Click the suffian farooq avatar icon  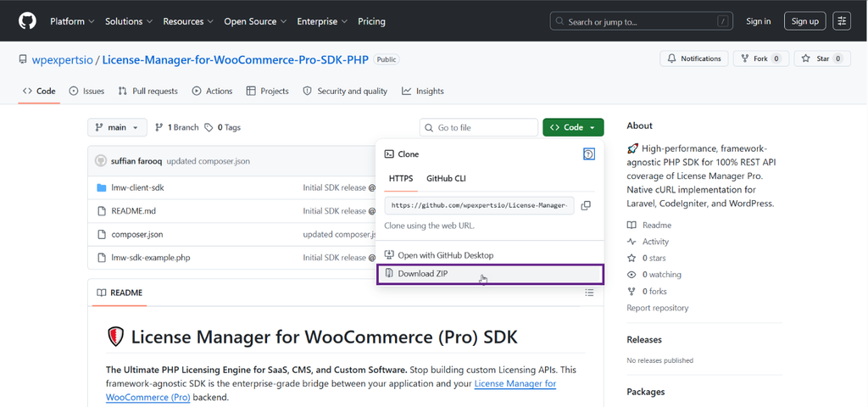tap(101, 161)
